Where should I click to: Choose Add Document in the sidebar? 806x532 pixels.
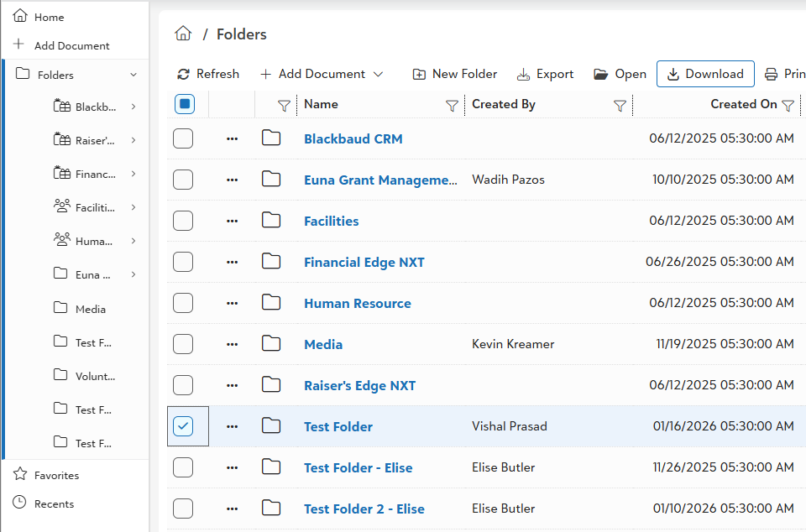click(72, 46)
